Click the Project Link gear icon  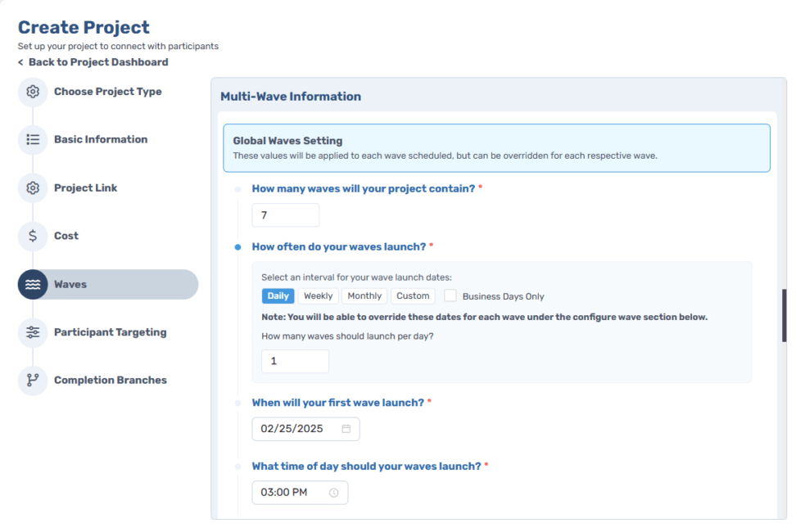point(32,187)
